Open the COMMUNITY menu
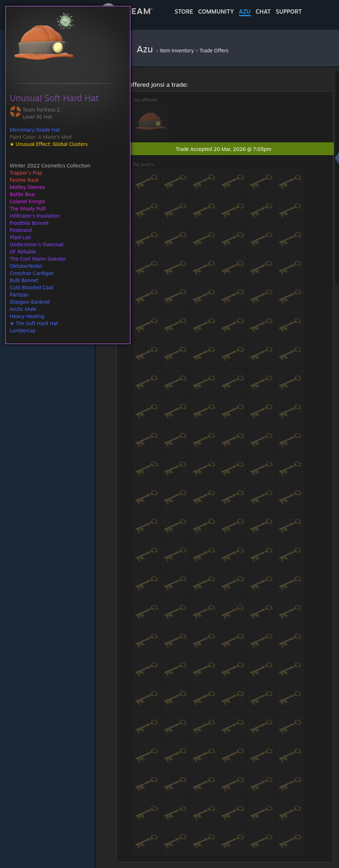The height and width of the screenshot is (868, 339). (216, 11)
